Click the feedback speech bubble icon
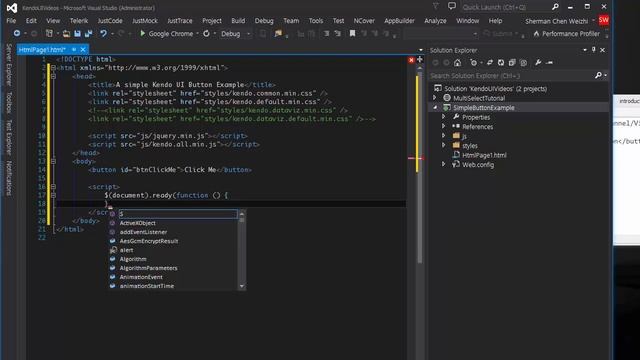 451,6
